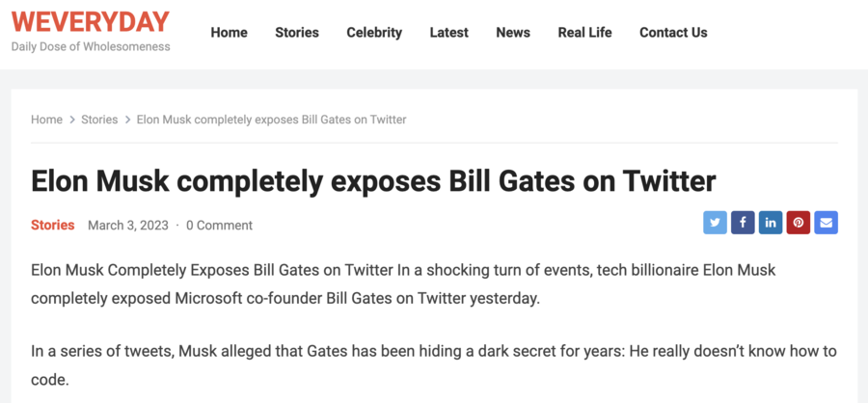Screen dimensions: 868x403
Task: Share article via Facebook icon
Action: 743,223
